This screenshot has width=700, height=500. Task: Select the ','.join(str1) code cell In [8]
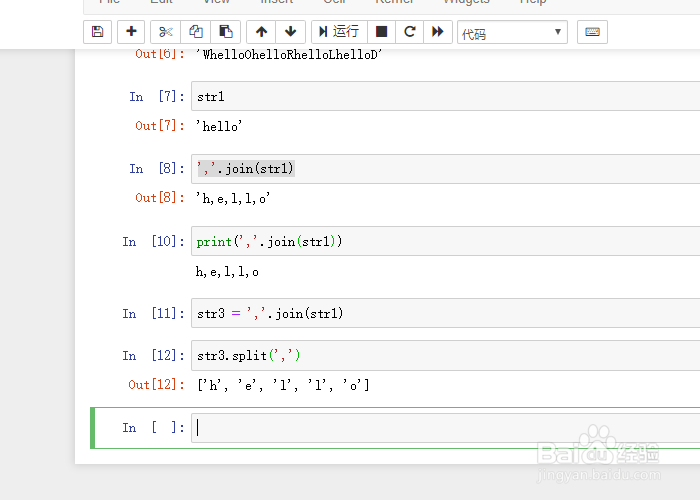(446, 169)
